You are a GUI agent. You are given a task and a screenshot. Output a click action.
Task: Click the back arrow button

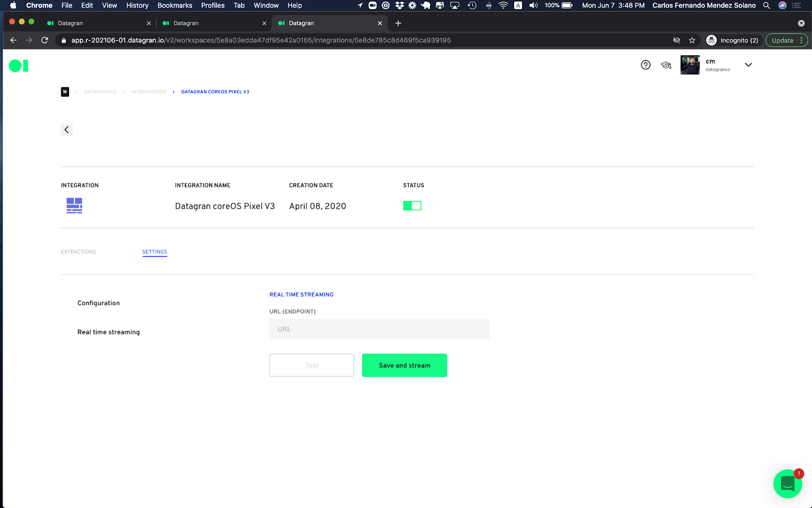pos(66,130)
